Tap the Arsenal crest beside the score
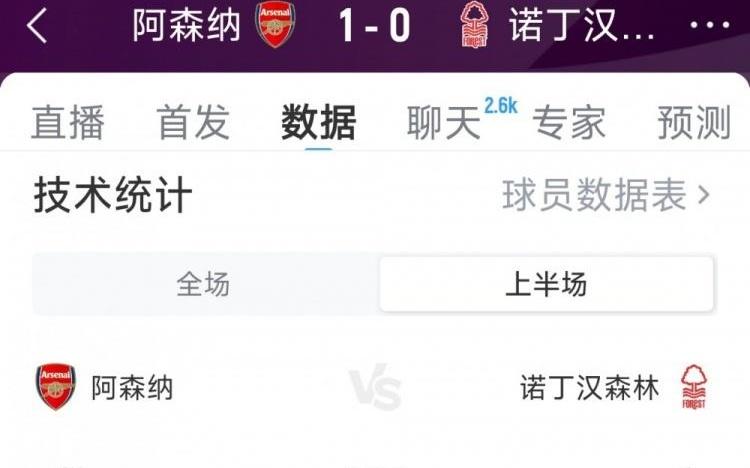 pos(274,25)
